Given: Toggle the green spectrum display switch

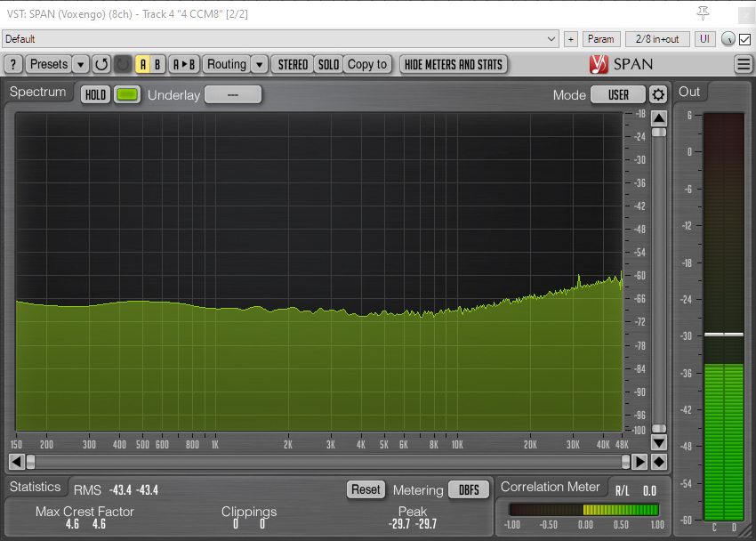Looking at the screenshot, I should (x=127, y=94).
